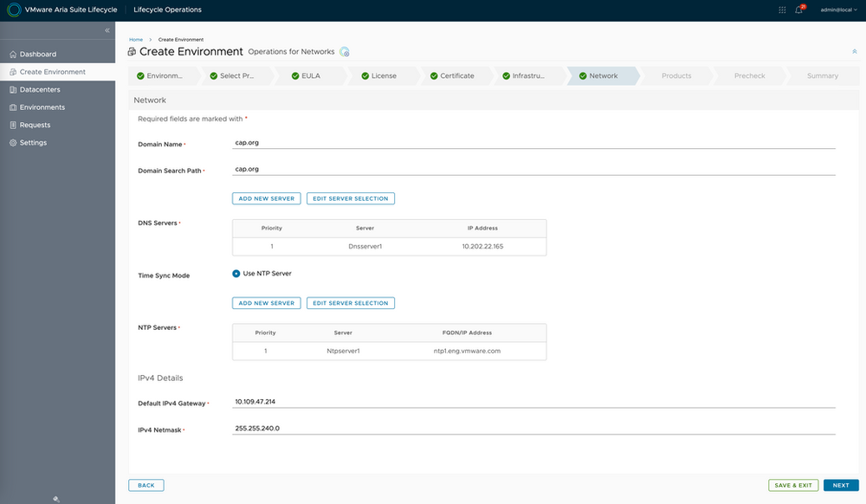Viewport: 866px width, 504px height.
Task: Focus the Domain Name input field
Action: [533, 142]
